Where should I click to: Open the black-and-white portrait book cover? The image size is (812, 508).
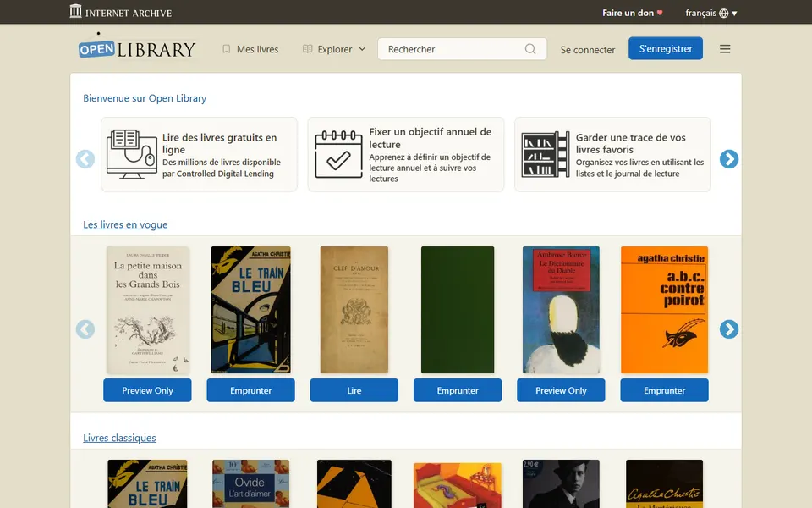[x=561, y=483]
